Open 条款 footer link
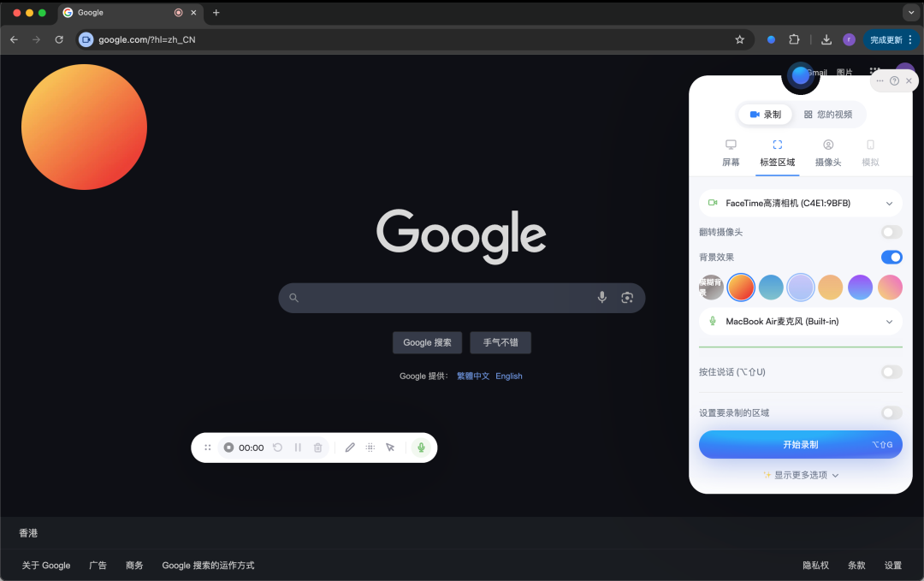The height and width of the screenshot is (581, 924). tap(856, 565)
